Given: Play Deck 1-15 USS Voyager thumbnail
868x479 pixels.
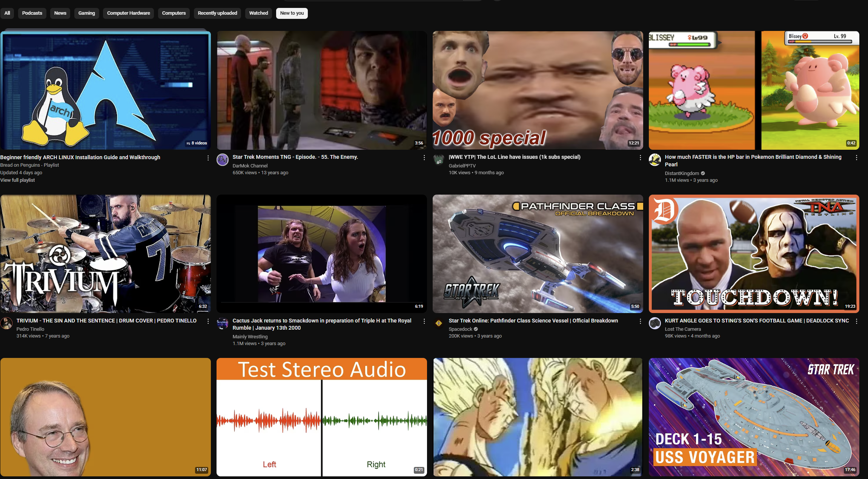Looking at the screenshot, I should click(754, 417).
